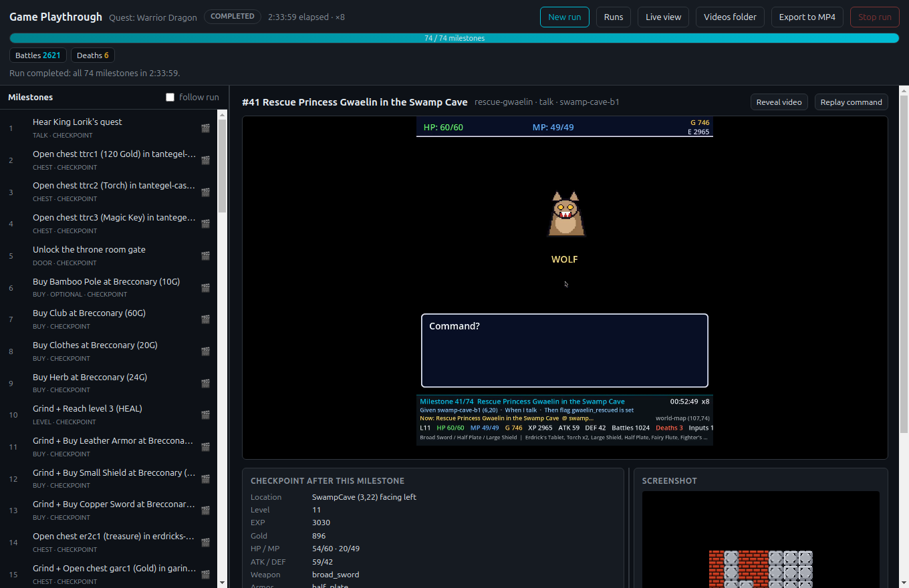Open clip icon for Buy Copper Sword milestone
Viewport: 909px width, 588px height.
(x=205, y=510)
